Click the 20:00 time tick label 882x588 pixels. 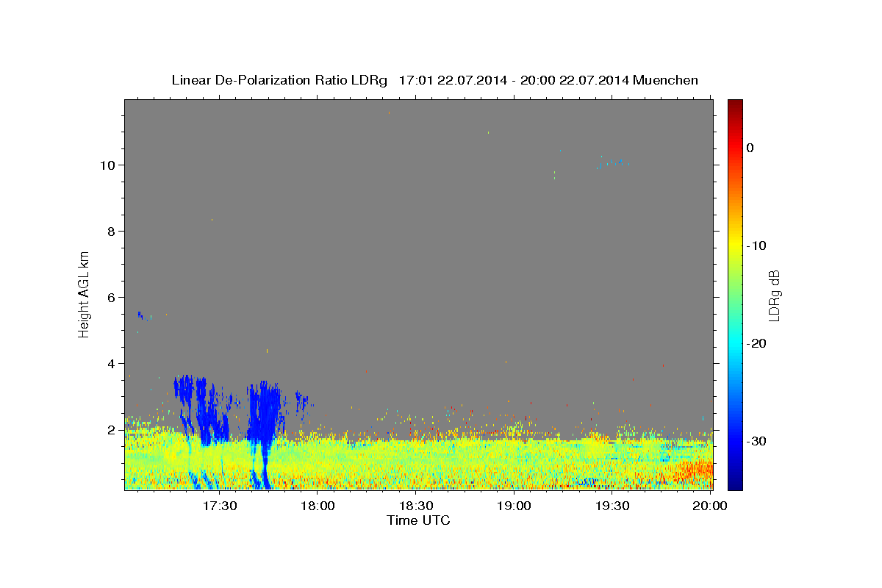click(x=710, y=506)
